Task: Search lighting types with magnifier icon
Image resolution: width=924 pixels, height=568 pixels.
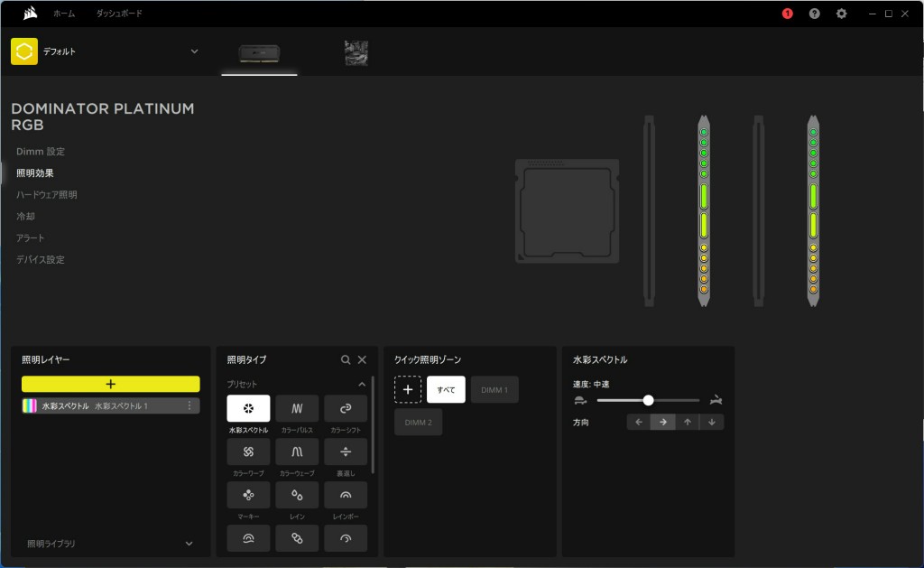Action: [x=346, y=359]
